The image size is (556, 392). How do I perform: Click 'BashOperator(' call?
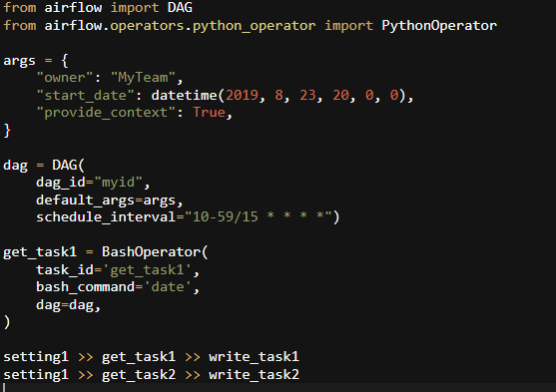pyautogui.click(x=155, y=252)
